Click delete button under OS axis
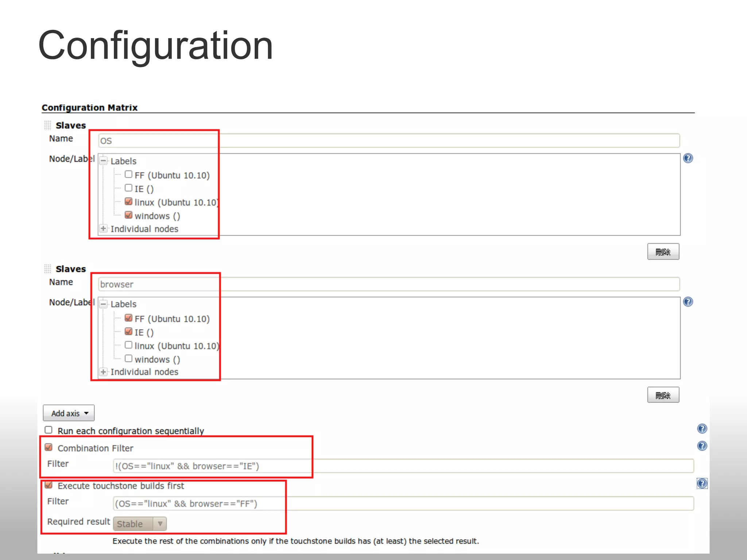 coord(663,252)
